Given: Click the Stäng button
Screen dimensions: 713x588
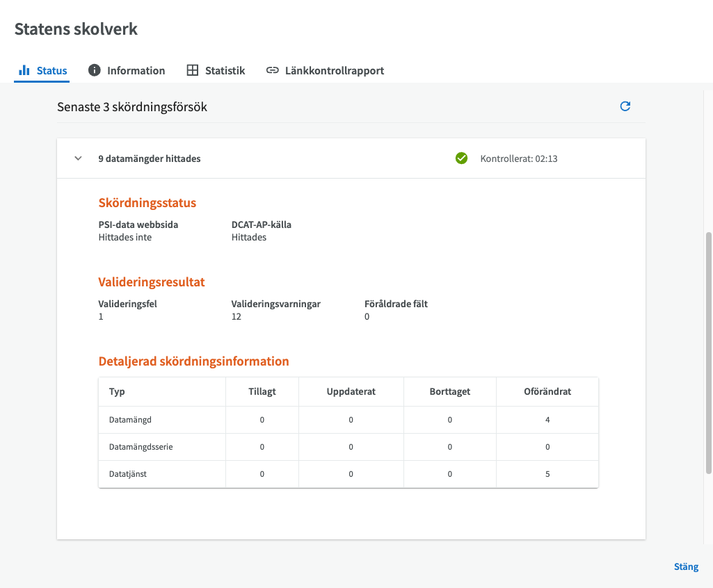Looking at the screenshot, I should (x=686, y=566).
